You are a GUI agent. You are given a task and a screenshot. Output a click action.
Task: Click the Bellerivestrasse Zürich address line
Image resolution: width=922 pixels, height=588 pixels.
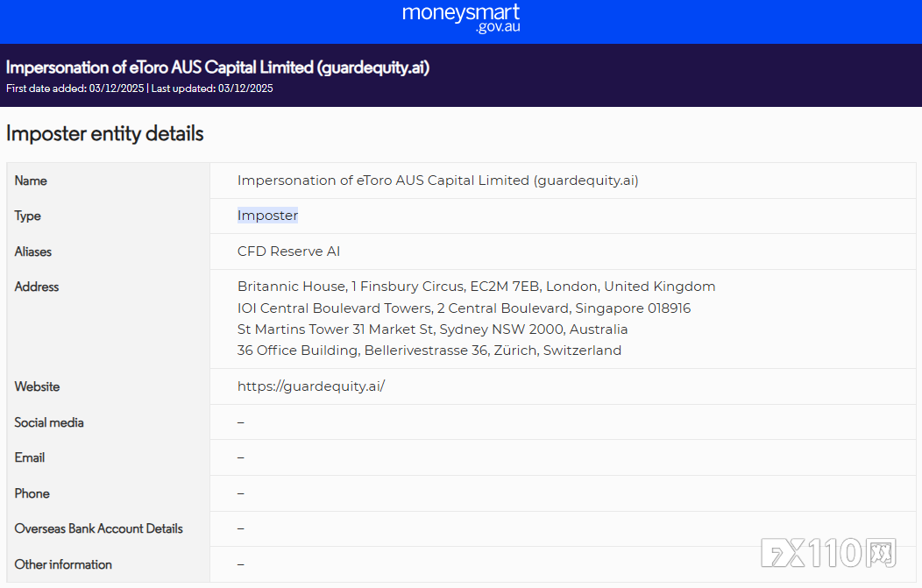click(429, 351)
